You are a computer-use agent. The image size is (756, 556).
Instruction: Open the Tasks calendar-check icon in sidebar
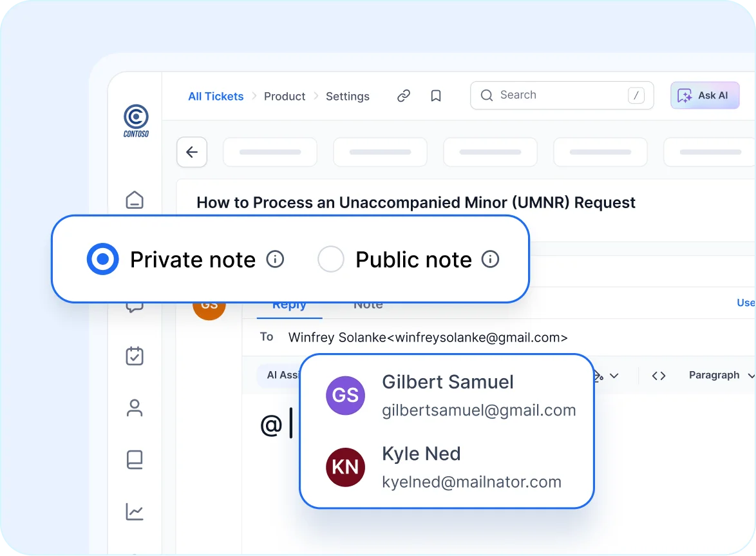click(x=135, y=356)
